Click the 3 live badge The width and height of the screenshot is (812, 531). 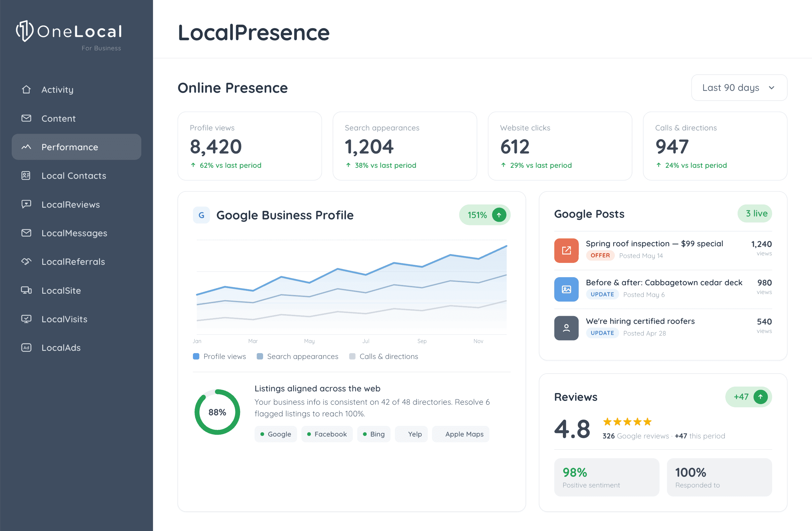coord(755,214)
